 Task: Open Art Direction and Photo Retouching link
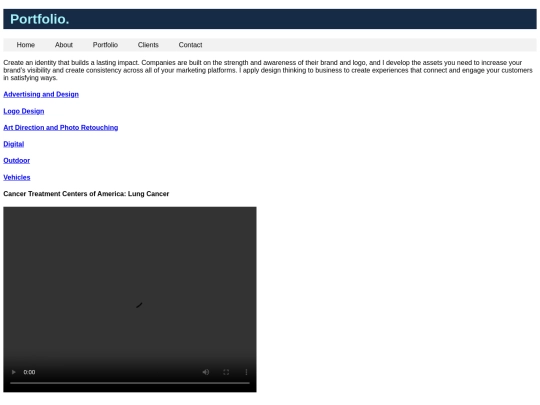(x=61, y=127)
